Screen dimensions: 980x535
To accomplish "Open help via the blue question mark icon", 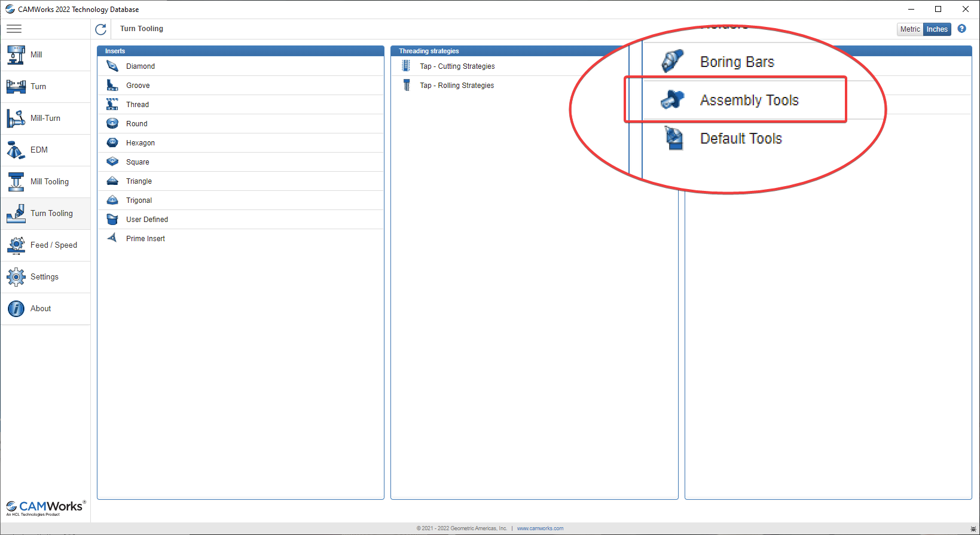I will pos(961,29).
